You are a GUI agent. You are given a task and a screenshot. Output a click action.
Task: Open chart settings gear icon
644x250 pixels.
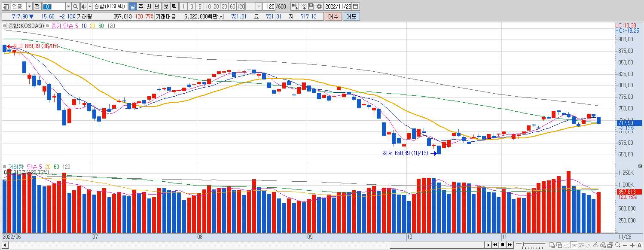pos(319,6)
